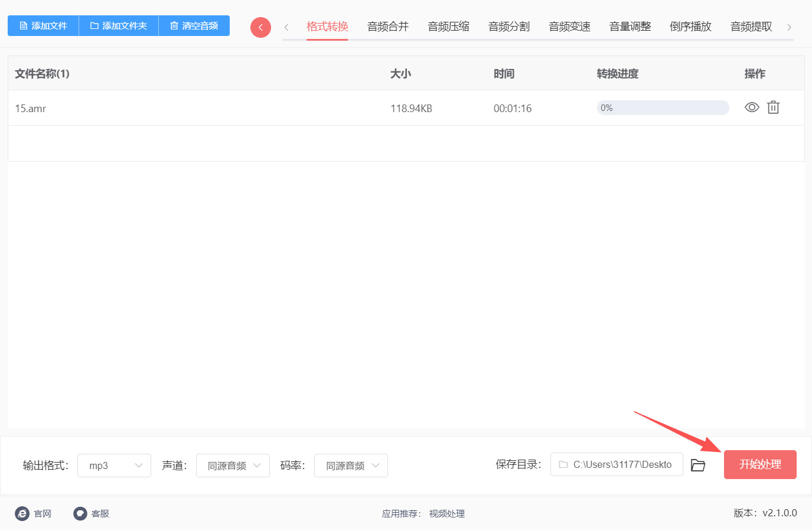Open the 音频提取 tab
This screenshot has height=531, width=812.
(x=751, y=27)
